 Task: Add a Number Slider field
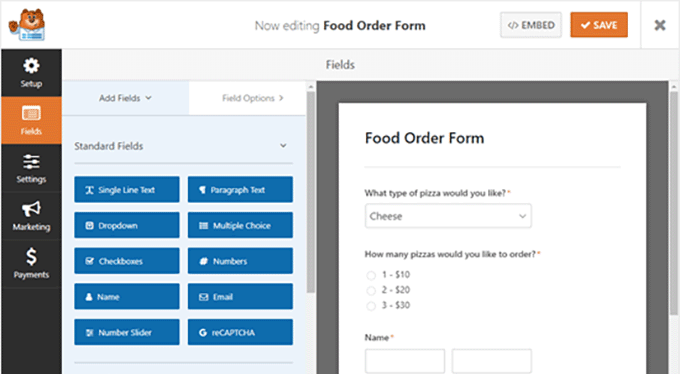click(x=127, y=332)
